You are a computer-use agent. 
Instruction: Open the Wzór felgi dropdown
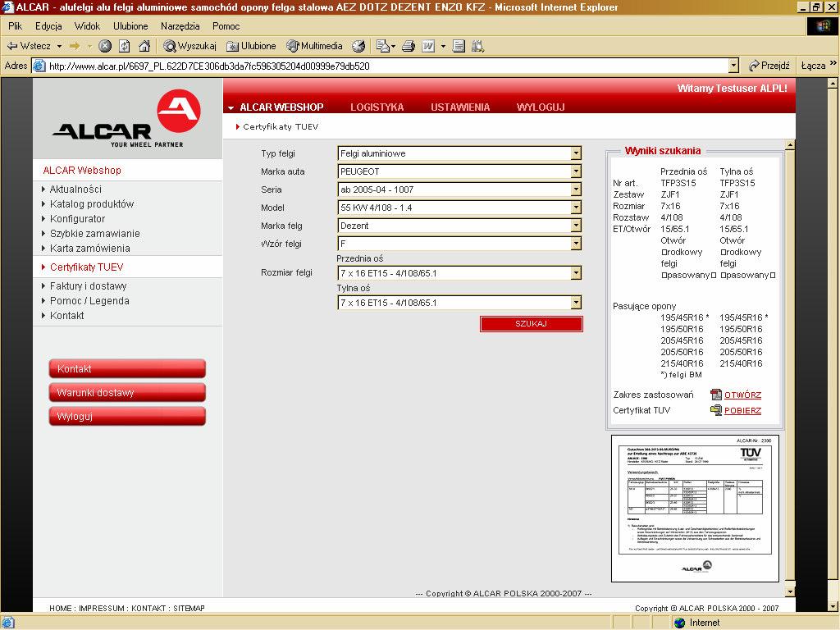459,244
